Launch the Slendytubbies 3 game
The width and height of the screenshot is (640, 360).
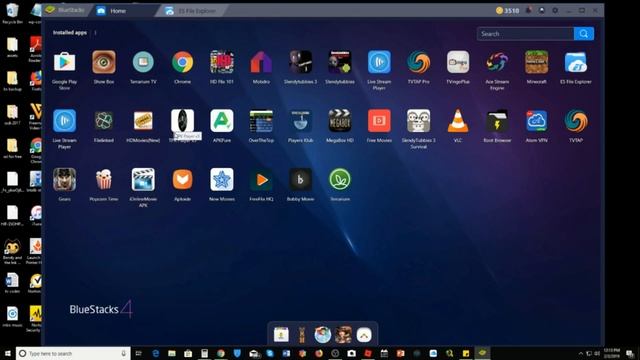tap(300, 62)
